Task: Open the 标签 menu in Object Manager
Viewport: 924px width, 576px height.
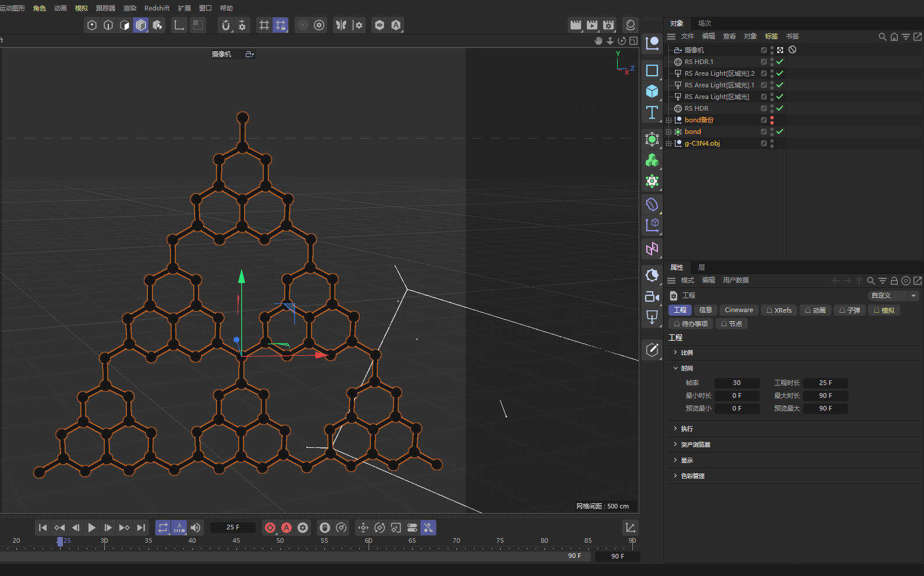Action: point(771,36)
